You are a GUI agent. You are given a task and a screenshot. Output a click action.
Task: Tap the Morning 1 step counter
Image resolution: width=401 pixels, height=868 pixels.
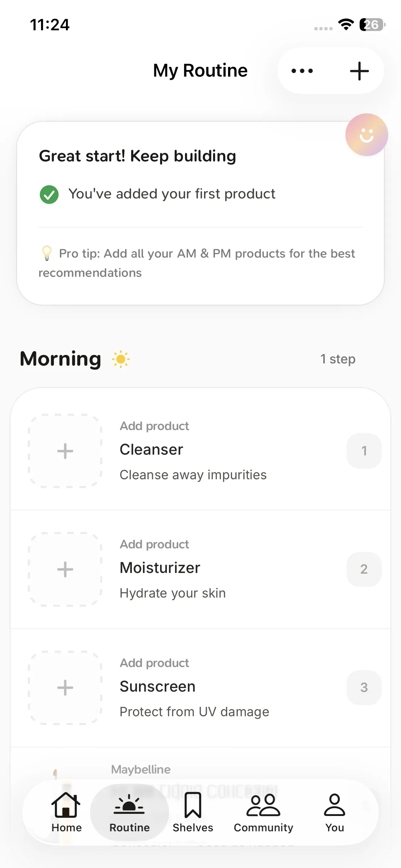(338, 359)
